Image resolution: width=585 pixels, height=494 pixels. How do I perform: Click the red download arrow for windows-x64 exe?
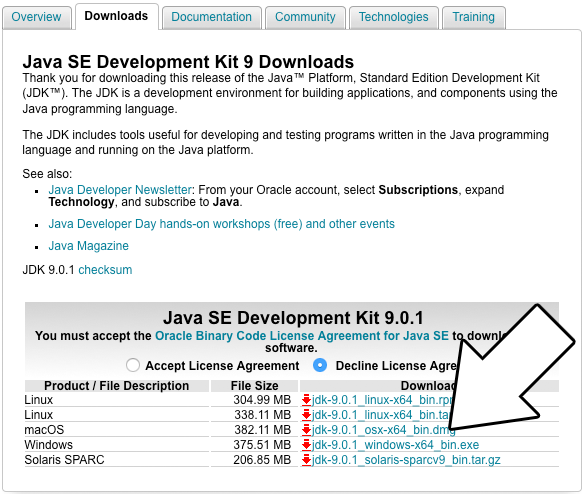306,445
